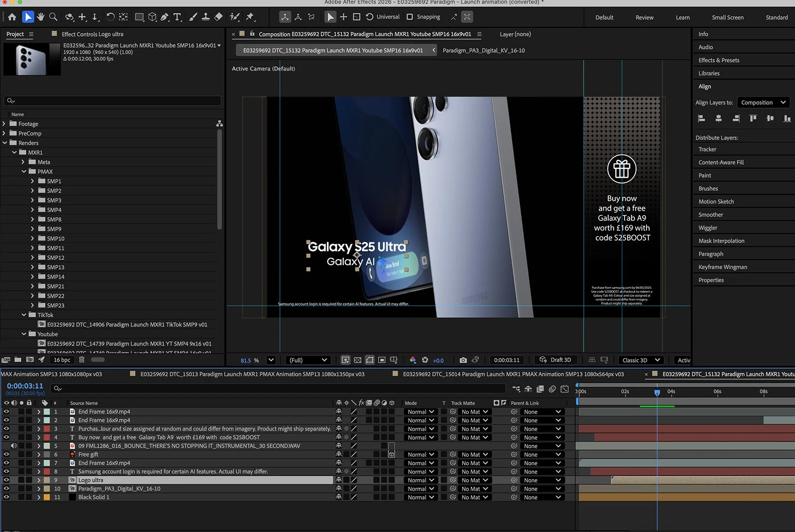Toggle region of interest in viewer
The width and height of the screenshot is (795, 532).
(382, 360)
